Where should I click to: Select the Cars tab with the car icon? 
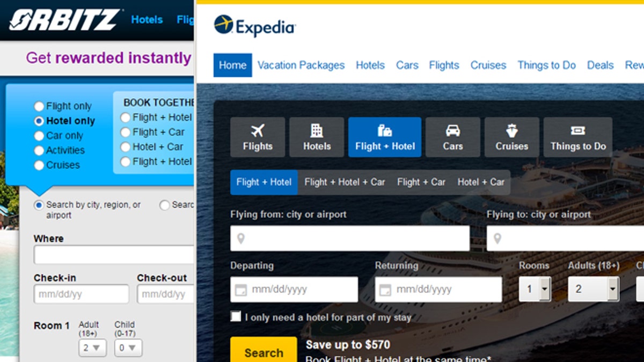pyautogui.click(x=453, y=137)
